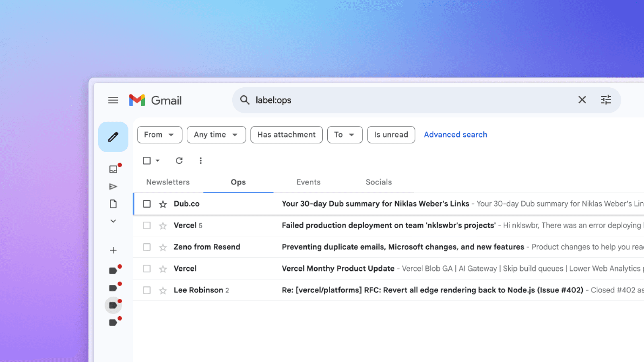Select the Lee Robinson email checkbox
This screenshot has height=362, width=644.
click(147, 290)
